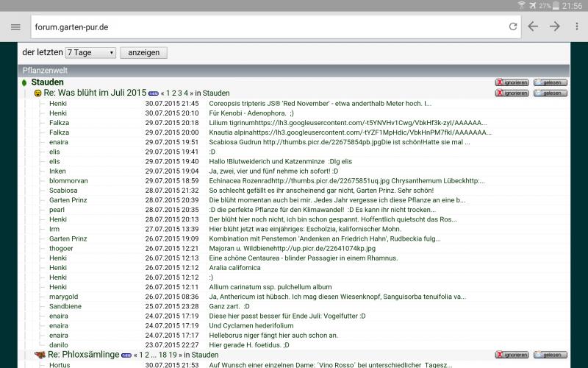Open the browser hamburger menu
The height and width of the screenshot is (368, 588).
pyautogui.click(x=15, y=26)
